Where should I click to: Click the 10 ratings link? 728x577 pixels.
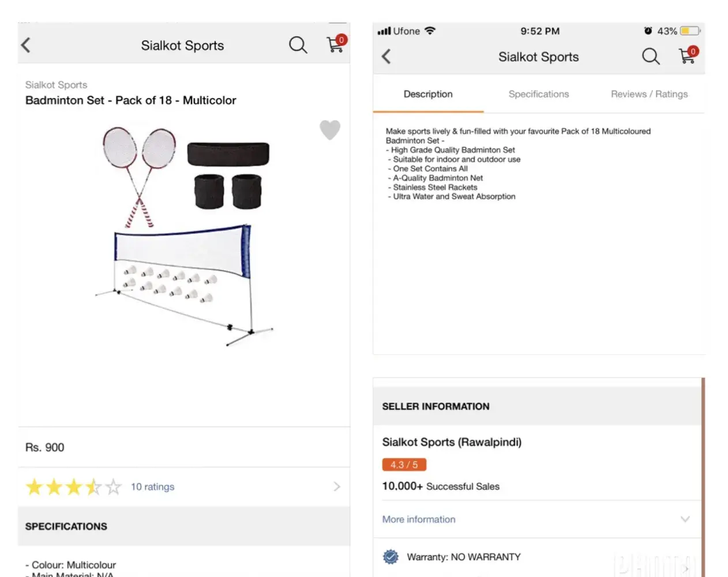click(152, 487)
